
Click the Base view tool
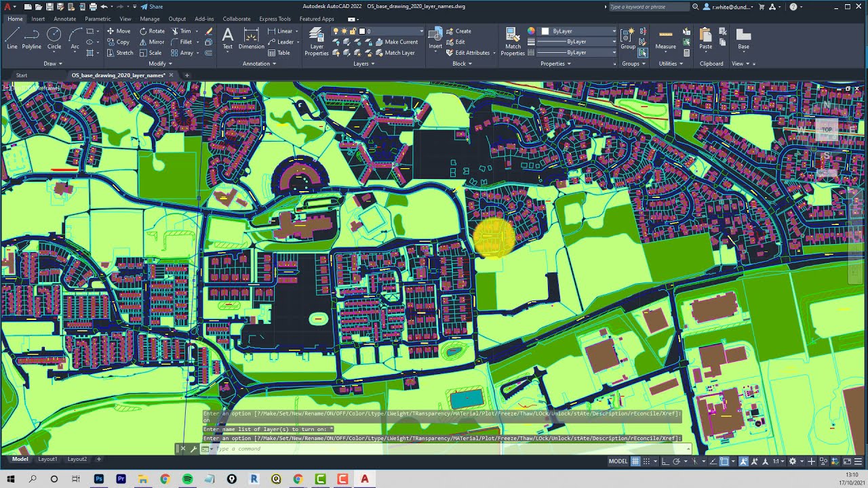(x=743, y=39)
